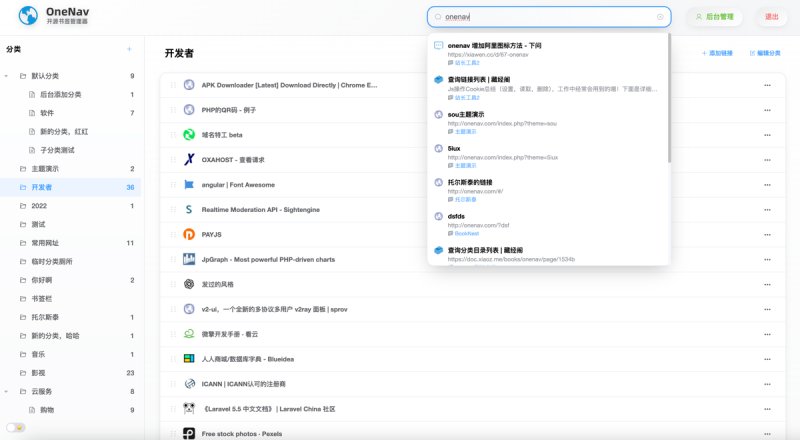The width and height of the screenshot is (800, 440).
Task: Click the 退出 logout button
Action: point(771,17)
